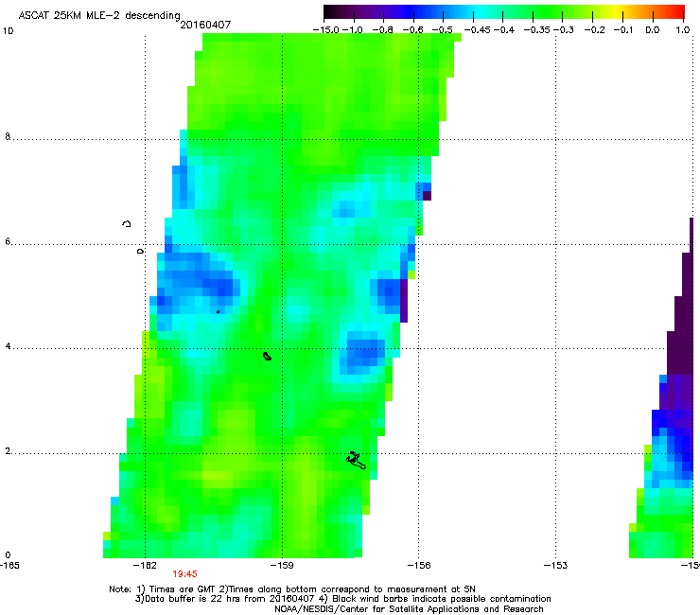Click the latitude label 4
700x615 pixels.
pyautogui.click(x=8, y=346)
